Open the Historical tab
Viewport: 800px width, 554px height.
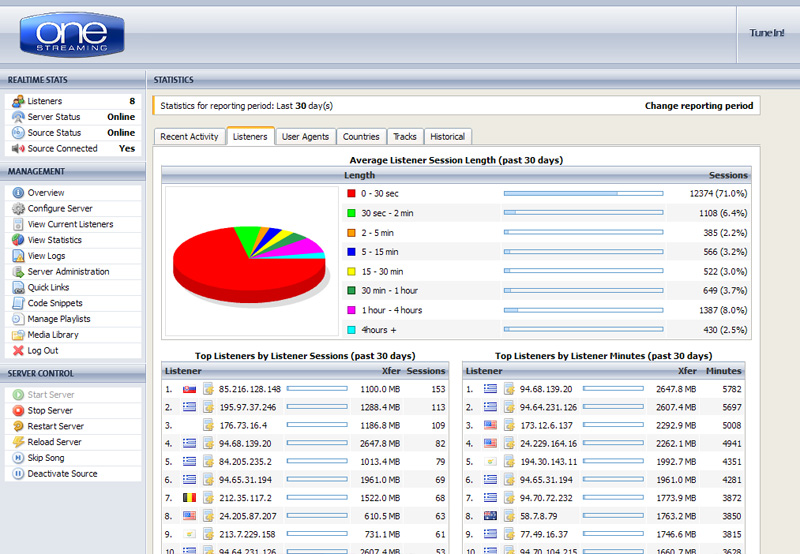click(x=447, y=137)
